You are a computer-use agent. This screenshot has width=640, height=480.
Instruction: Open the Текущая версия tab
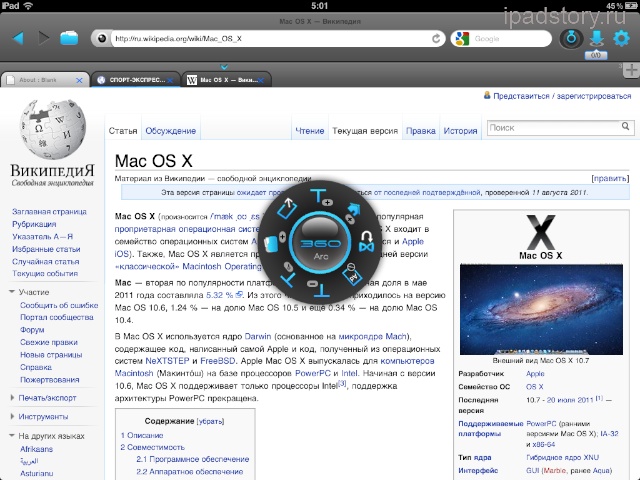click(365, 131)
